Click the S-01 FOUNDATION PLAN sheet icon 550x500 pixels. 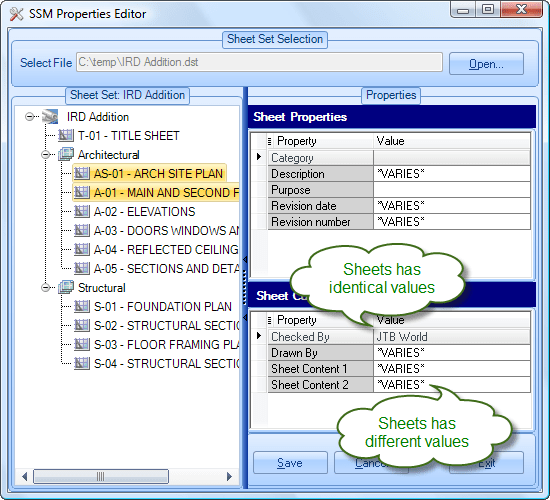point(82,306)
